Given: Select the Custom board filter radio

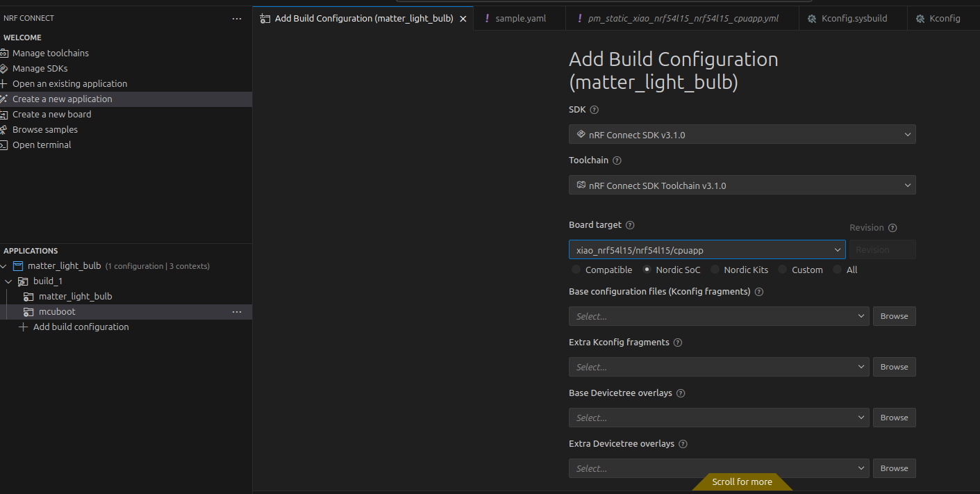Looking at the screenshot, I should tap(783, 270).
